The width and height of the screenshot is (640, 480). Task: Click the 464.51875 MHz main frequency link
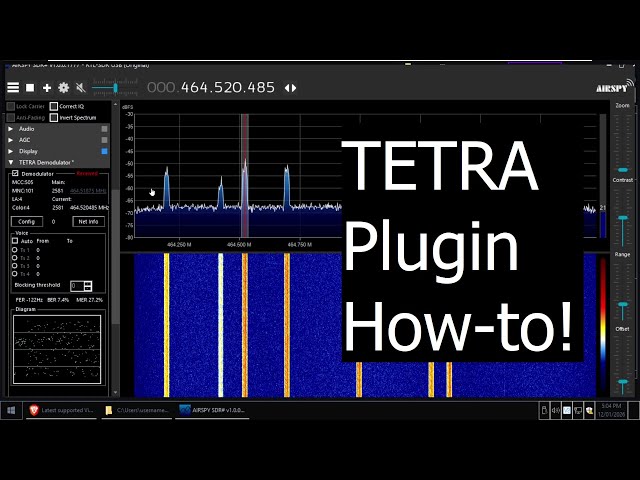pos(88,191)
